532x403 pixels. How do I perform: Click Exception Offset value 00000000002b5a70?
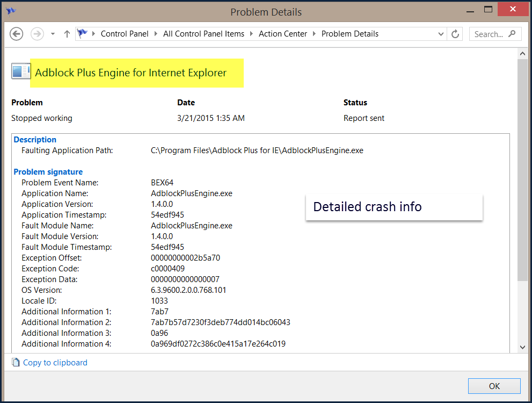[x=185, y=258]
